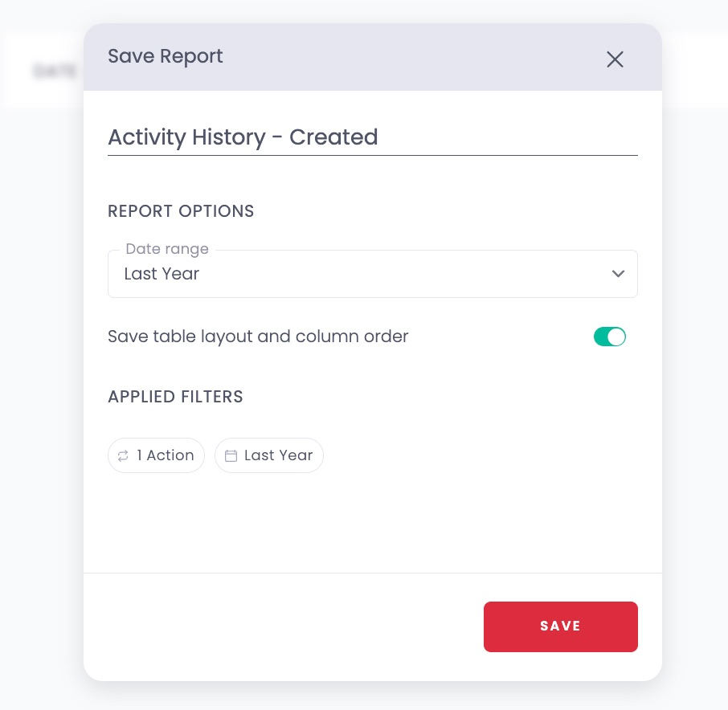Click the action arrows loop icon
This screenshot has width=728, height=710.
click(123, 456)
